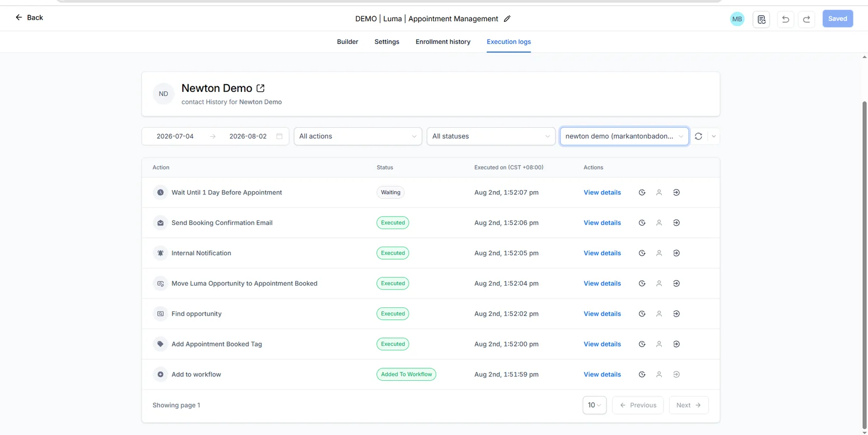Image resolution: width=868 pixels, height=435 pixels.
Task: Click person icon in Move Luma Opportunity row
Action: tap(659, 284)
